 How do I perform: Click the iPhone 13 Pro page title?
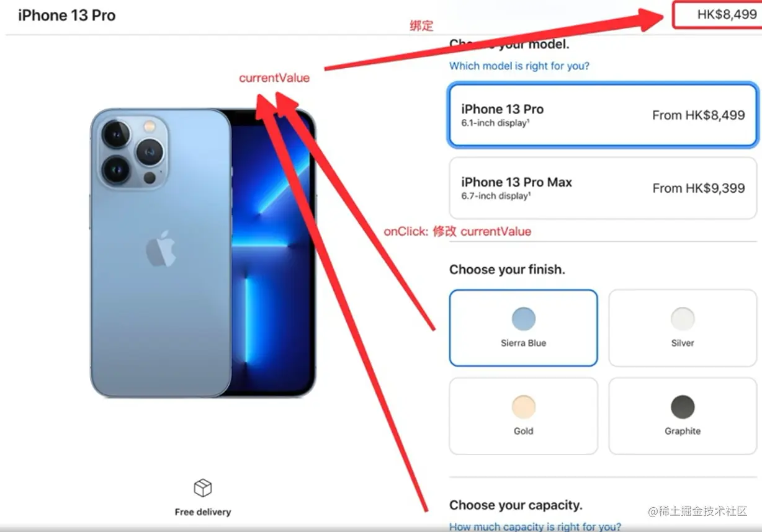67,16
